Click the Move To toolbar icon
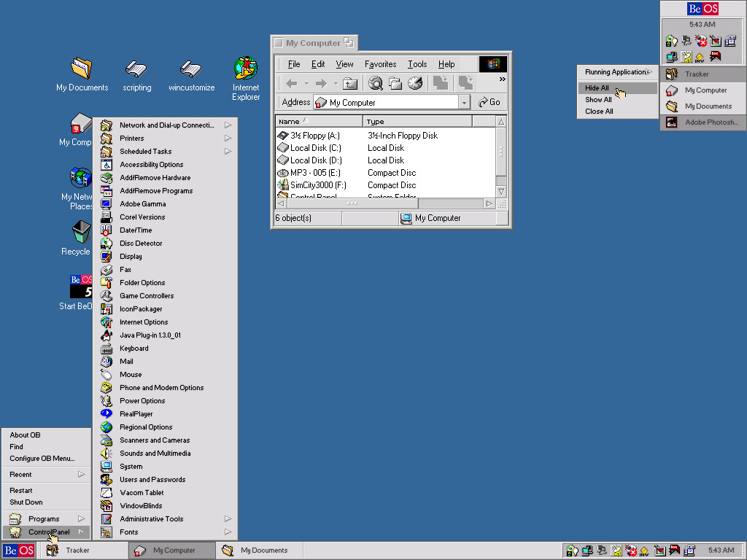 point(440,83)
